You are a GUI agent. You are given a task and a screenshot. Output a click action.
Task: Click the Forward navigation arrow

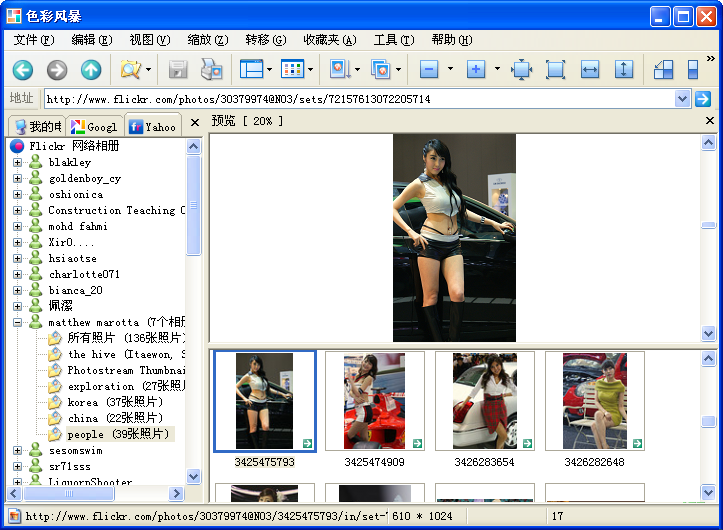pyautogui.click(x=57, y=70)
